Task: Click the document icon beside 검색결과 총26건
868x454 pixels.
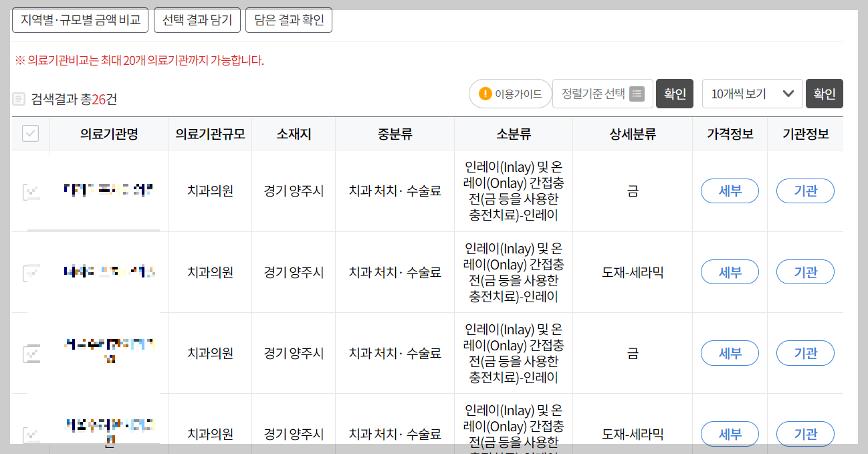Action: tap(19, 100)
